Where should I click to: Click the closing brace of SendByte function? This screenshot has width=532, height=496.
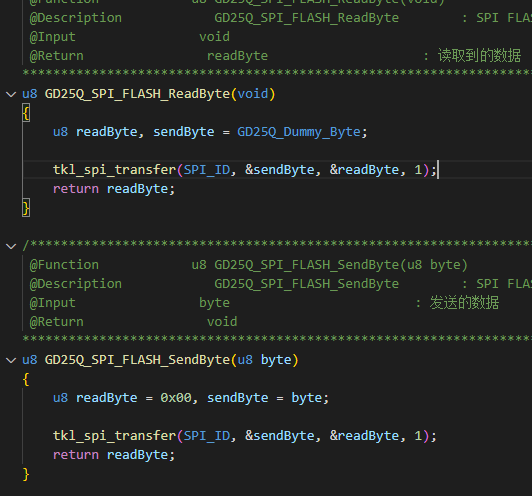(26, 474)
